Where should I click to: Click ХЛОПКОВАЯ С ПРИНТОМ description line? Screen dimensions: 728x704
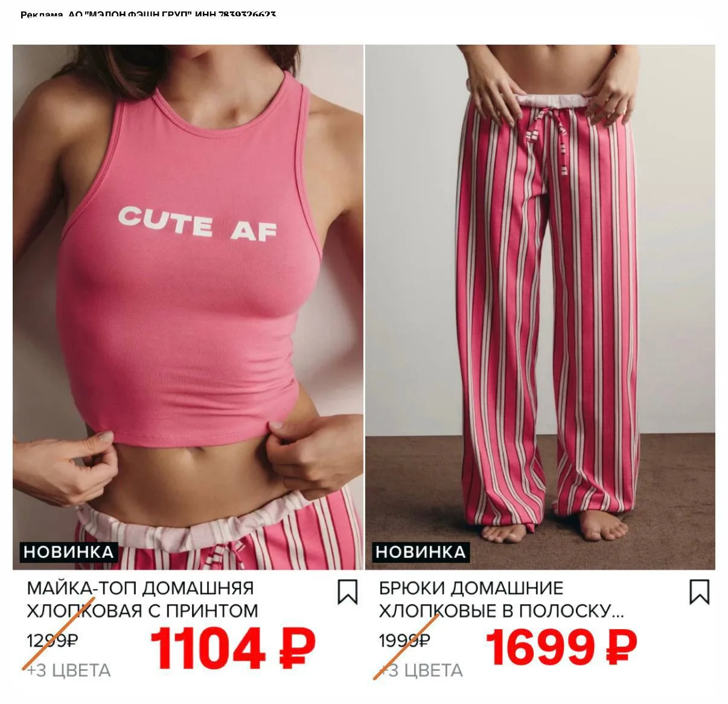click(x=142, y=611)
